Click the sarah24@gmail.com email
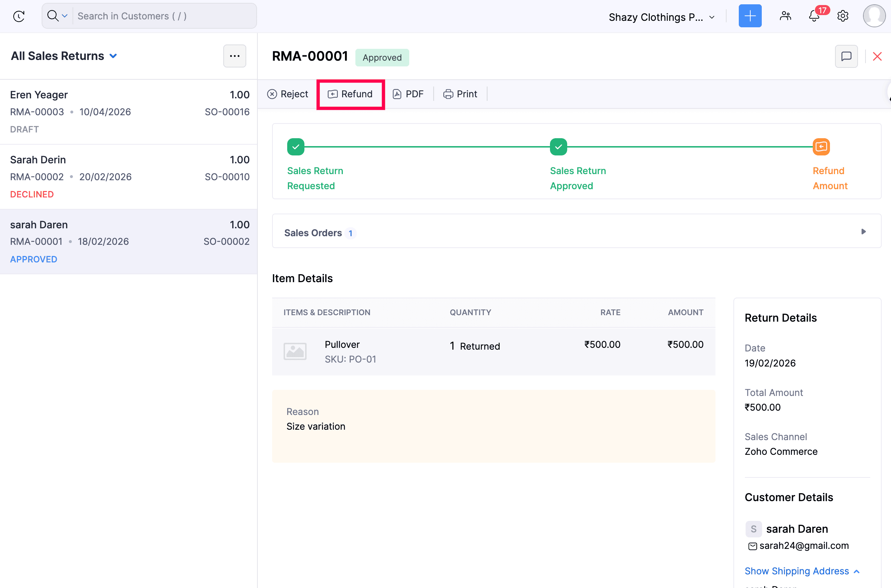 [804, 546]
